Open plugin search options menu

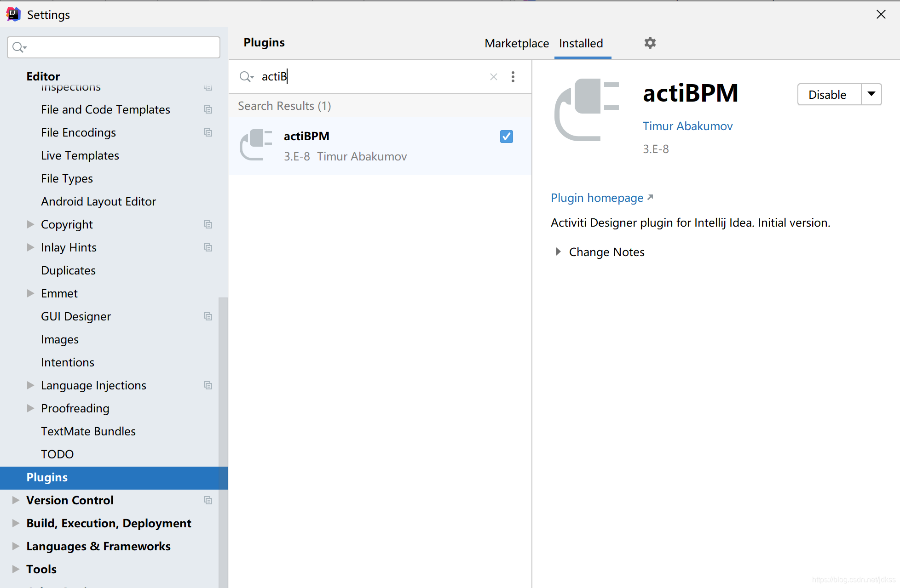(x=513, y=77)
